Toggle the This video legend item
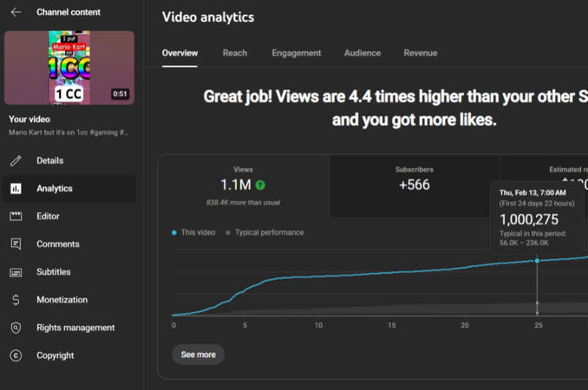 pyautogui.click(x=194, y=232)
